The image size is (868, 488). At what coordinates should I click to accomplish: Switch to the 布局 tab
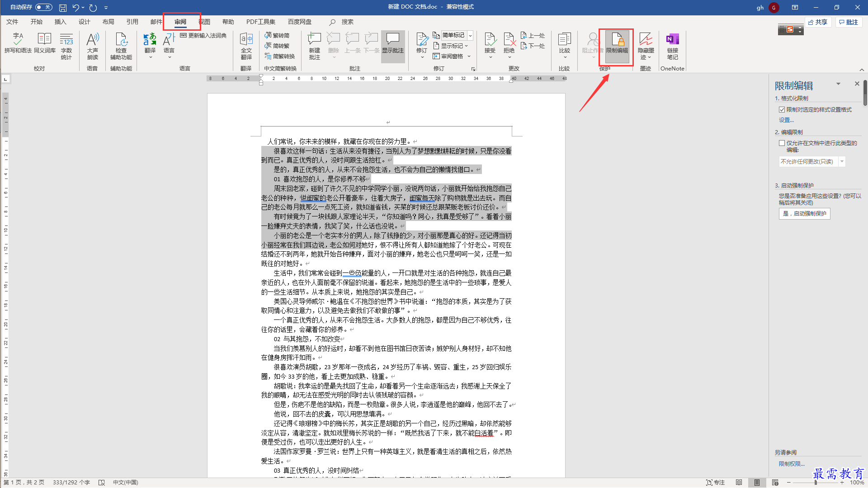point(108,22)
